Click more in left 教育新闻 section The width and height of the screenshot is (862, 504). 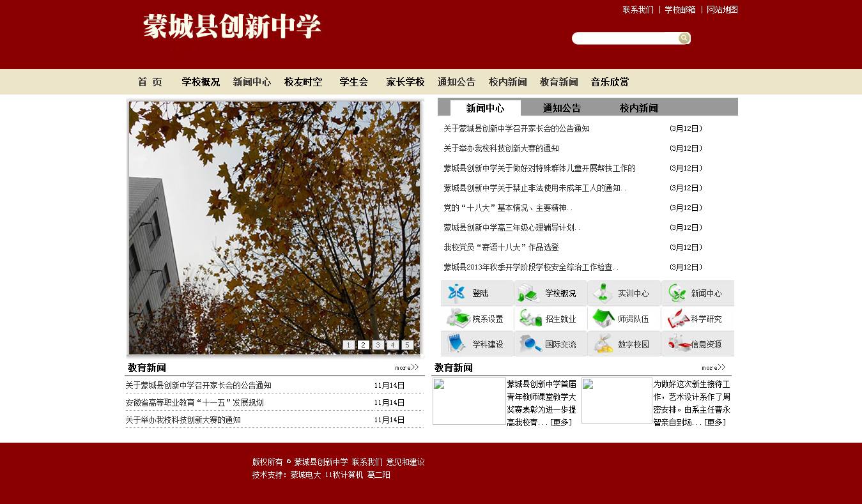coord(407,367)
